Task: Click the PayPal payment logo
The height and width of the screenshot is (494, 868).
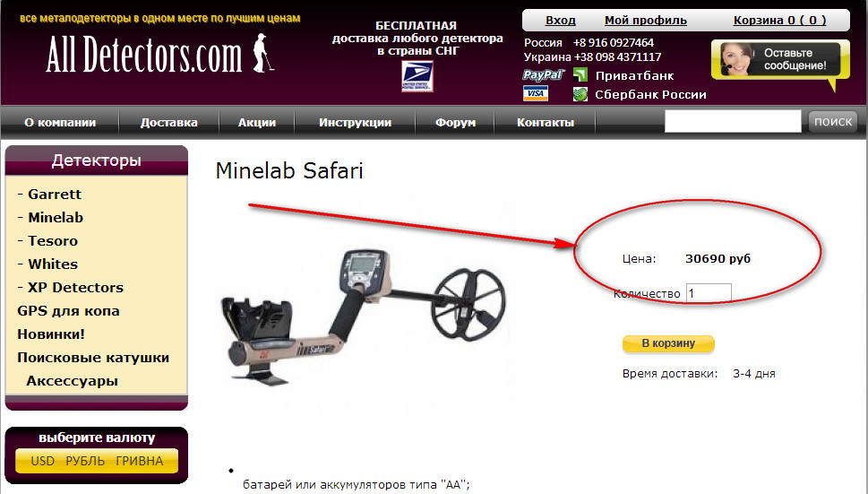Action: [x=543, y=74]
